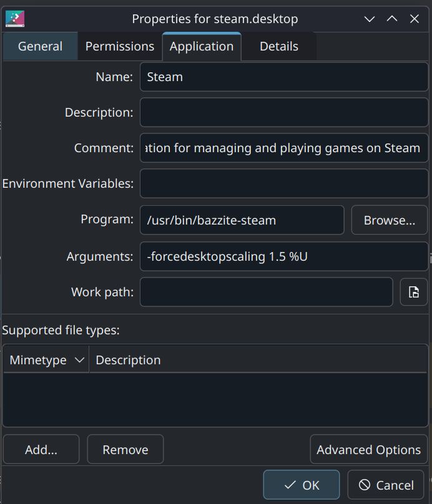This screenshot has height=504, width=432.
Task: Open Advanced Options
Action: point(368,450)
